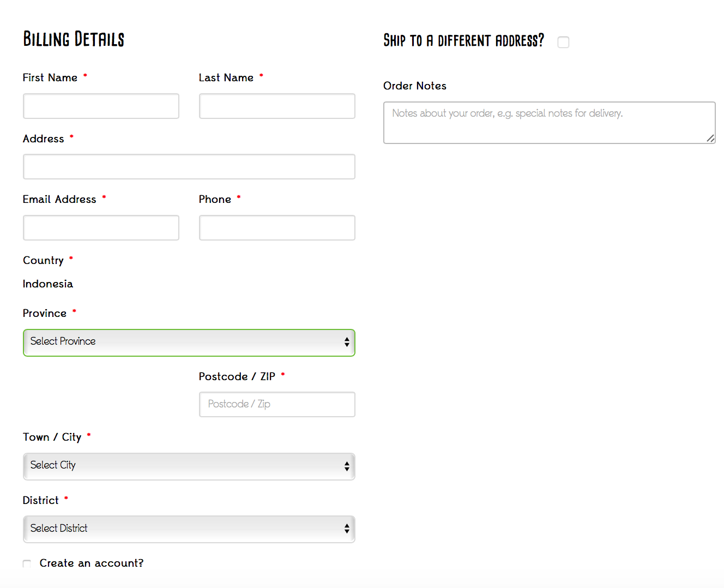Click the Postcode / Zip input field
724x588 pixels.
click(x=277, y=404)
